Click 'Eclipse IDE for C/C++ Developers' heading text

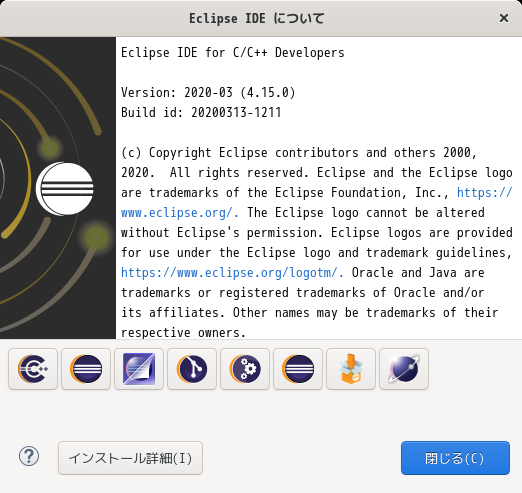pos(233,53)
